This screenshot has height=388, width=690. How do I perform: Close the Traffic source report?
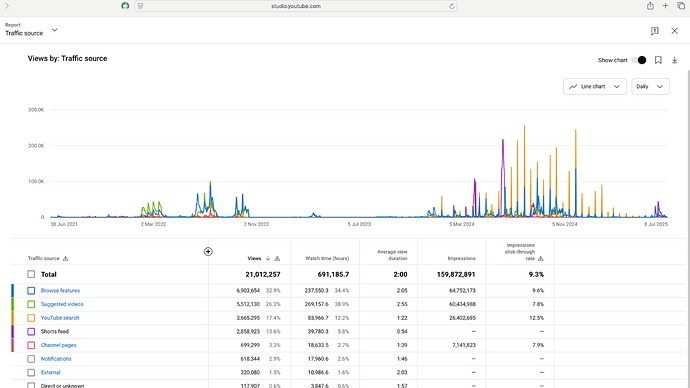pyautogui.click(x=674, y=31)
